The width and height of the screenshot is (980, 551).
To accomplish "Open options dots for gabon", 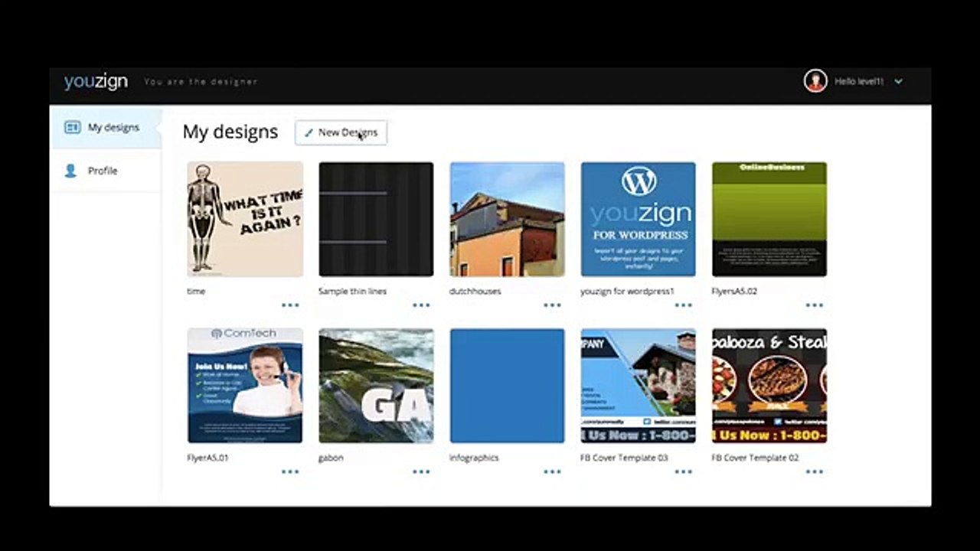I will point(421,471).
